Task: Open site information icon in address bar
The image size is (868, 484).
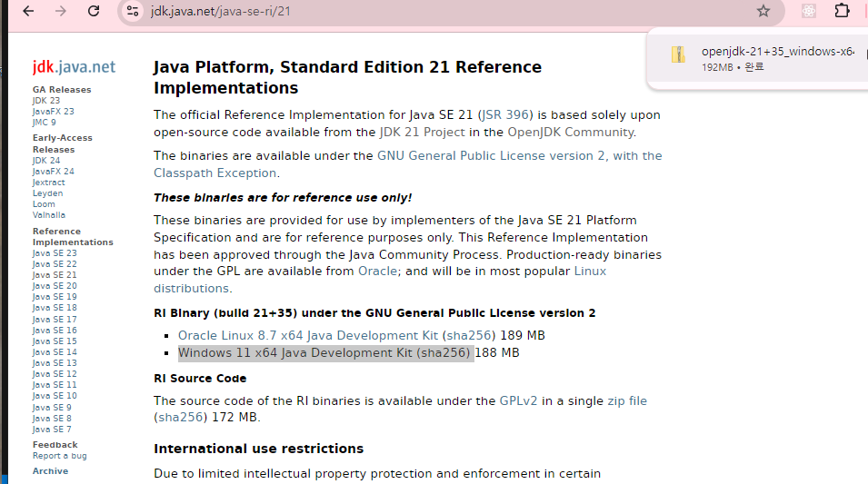Action: (133, 11)
